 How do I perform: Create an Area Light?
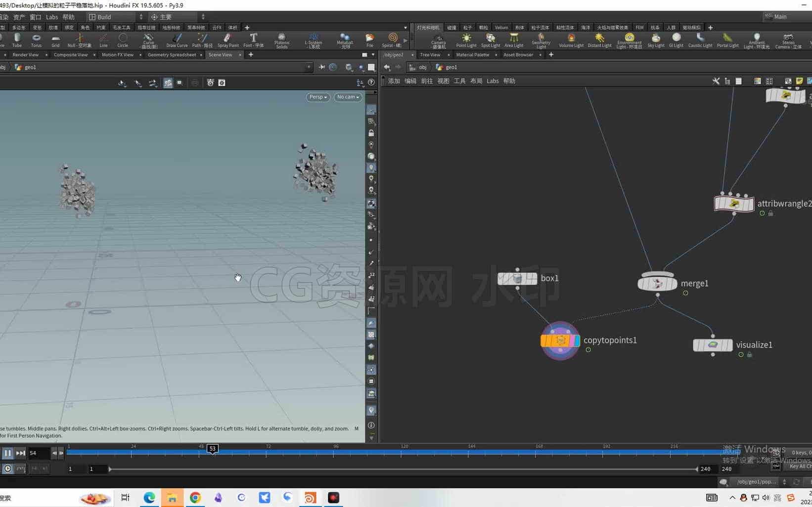[514, 41]
